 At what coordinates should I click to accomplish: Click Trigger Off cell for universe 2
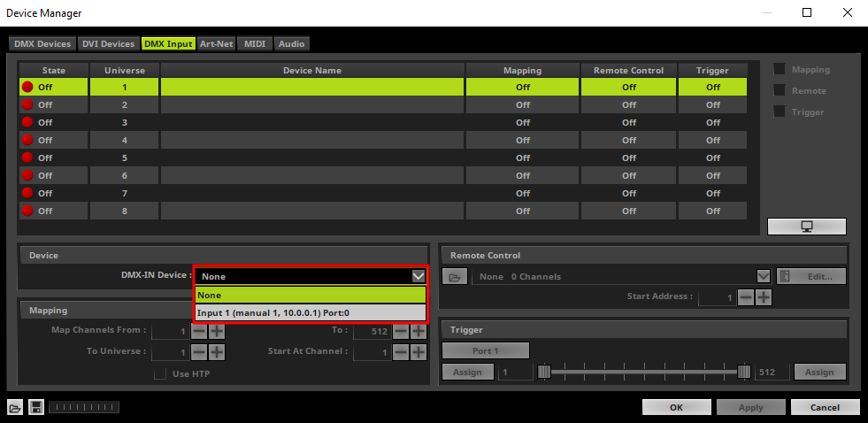[x=713, y=104]
